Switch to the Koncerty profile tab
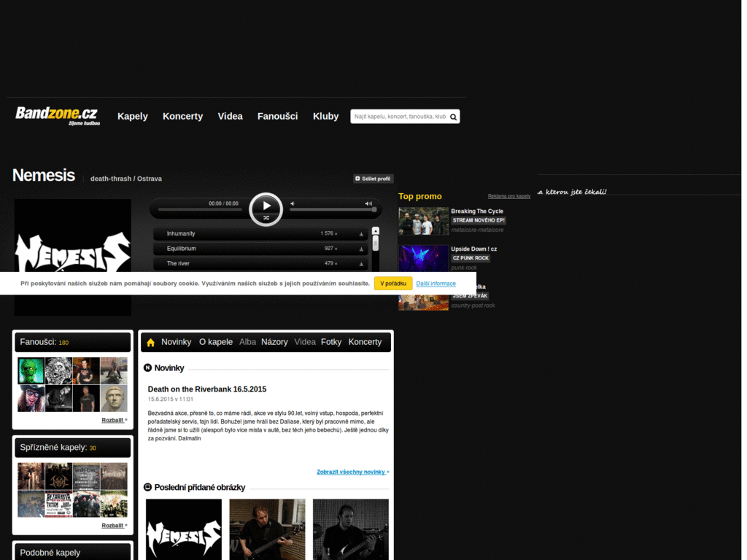 pos(365,342)
